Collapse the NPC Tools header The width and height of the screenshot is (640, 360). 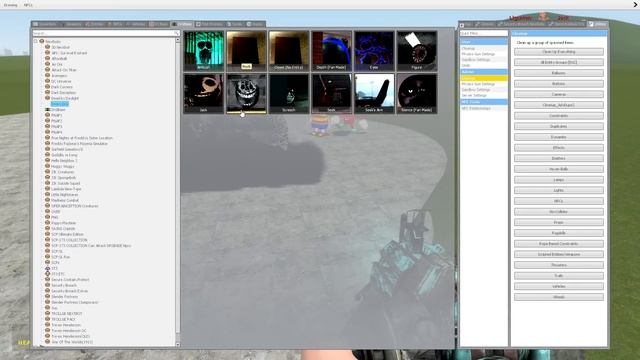tap(484, 102)
